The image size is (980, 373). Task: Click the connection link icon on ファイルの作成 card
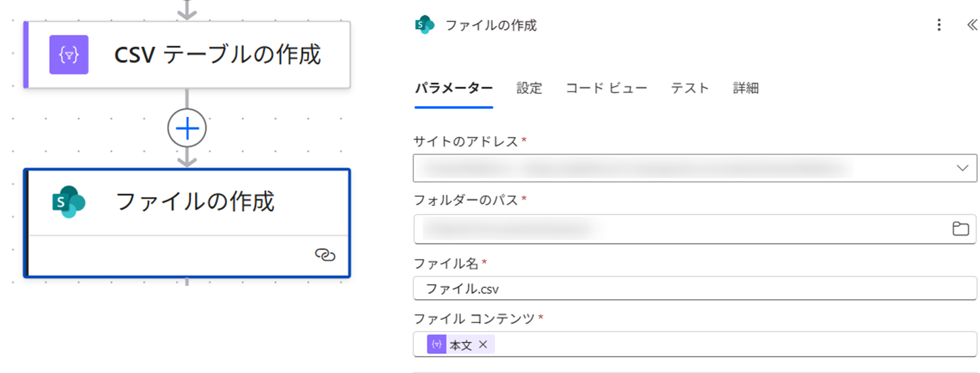point(325,255)
